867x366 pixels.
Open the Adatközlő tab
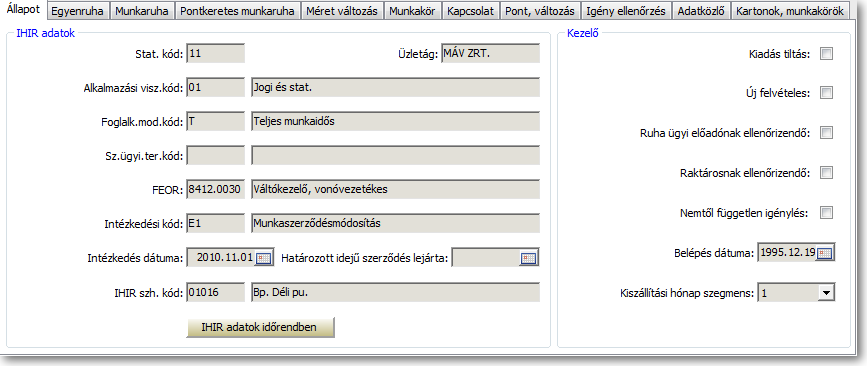point(701,11)
